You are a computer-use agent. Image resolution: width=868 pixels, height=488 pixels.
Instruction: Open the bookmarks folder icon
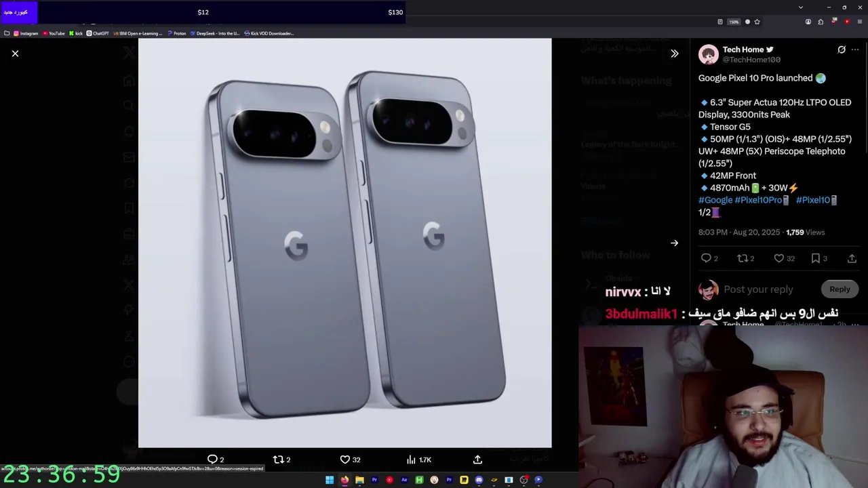point(7,33)
